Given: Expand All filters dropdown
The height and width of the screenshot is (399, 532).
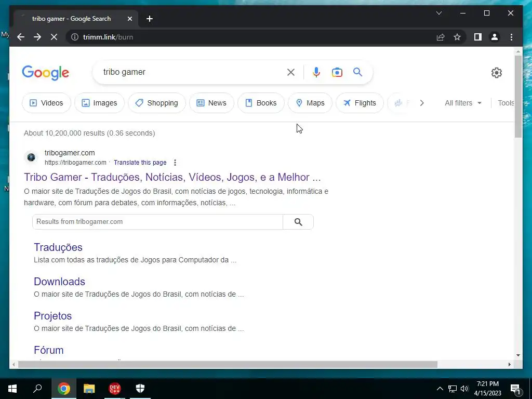Looking at the screenshot, I should (x=463, y=103).
